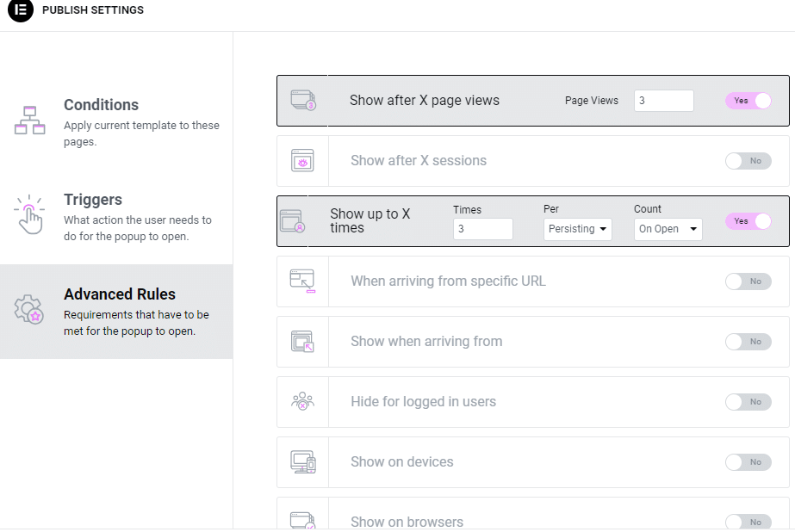Click the Conditions sitemap icon
This screenshot has width=795, height=532.
tap(29, 120)
